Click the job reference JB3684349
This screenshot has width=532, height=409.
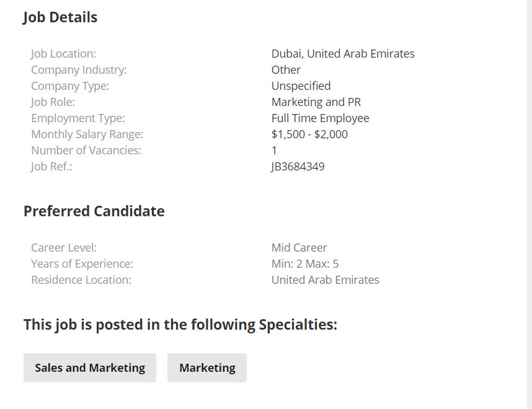[x=298, y=166]
